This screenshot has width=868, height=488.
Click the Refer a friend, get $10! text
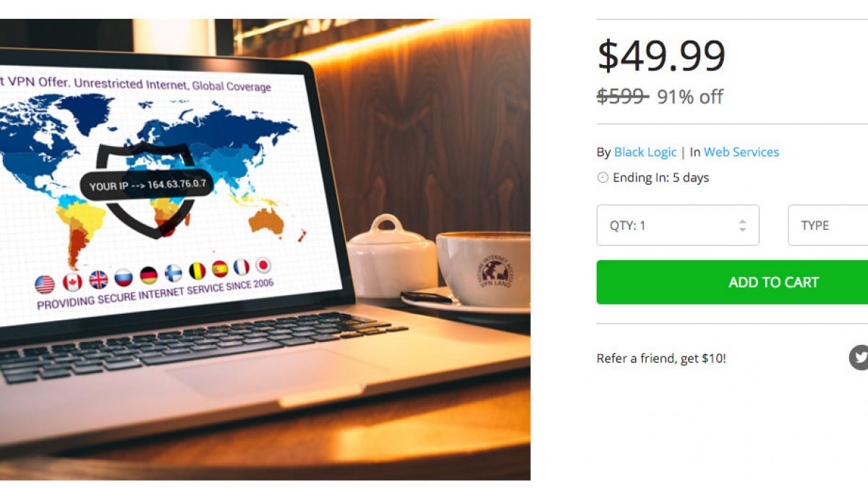661,358
